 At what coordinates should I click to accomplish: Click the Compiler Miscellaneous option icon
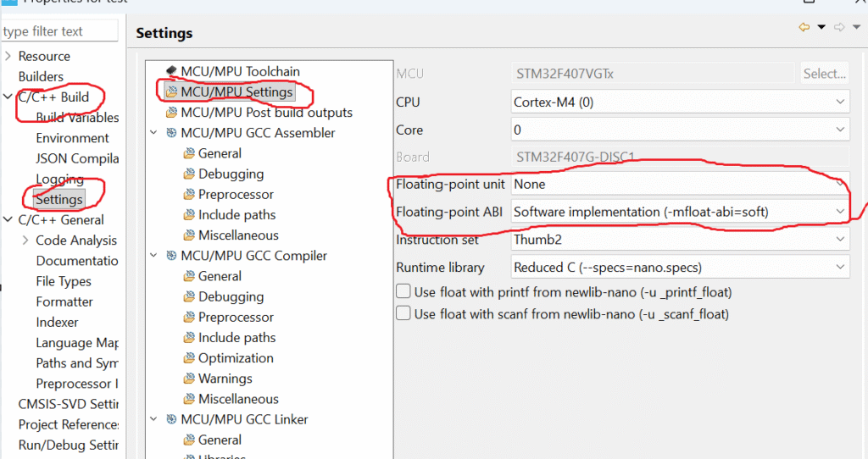[189, 399]
